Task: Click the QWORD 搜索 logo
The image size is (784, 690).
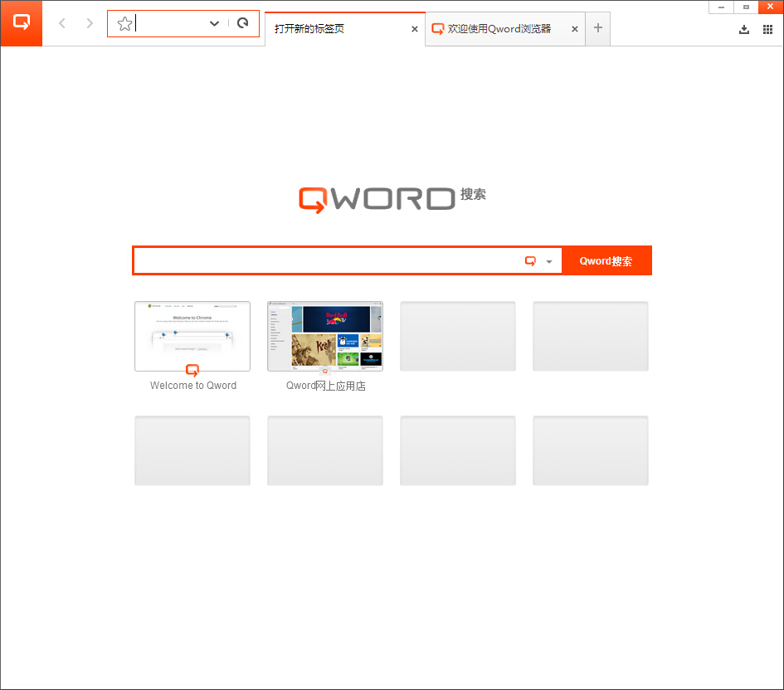Action: click(x=392, y=199)
